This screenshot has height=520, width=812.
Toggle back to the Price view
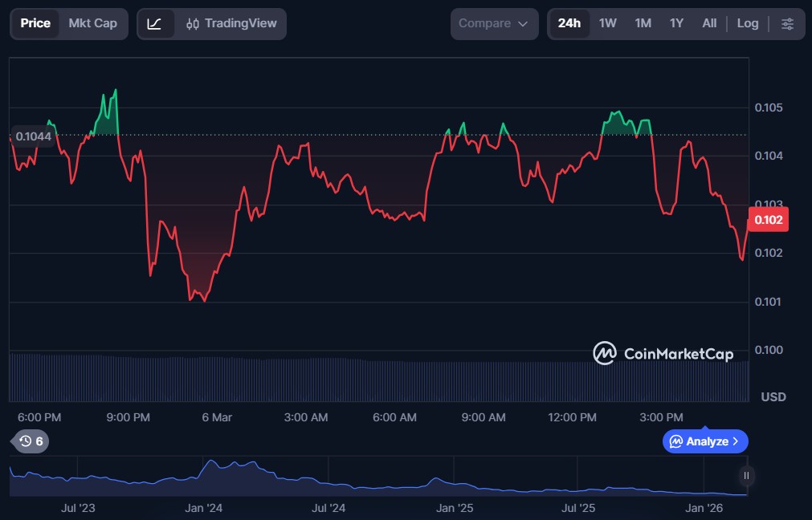pyautogui.click(x=35, y=23)
